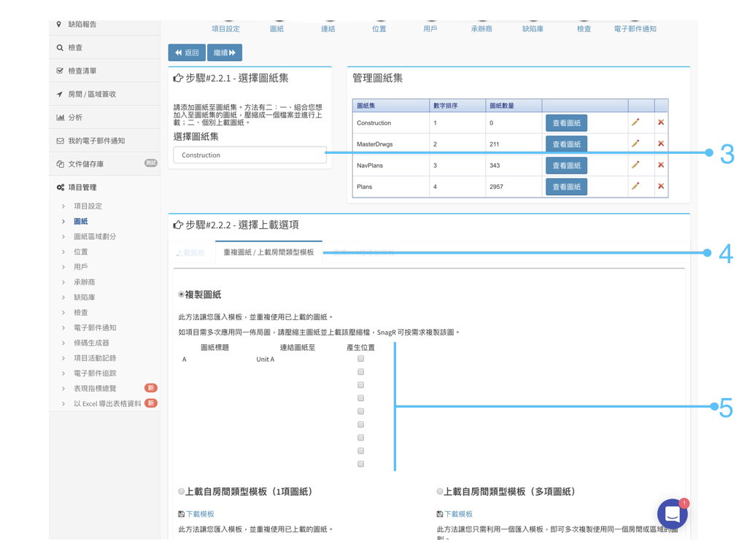Sort table by 數字排序 column header
The width and height of the screenshot is (747, 560).
pyautogui.click(x=446, y=106)
